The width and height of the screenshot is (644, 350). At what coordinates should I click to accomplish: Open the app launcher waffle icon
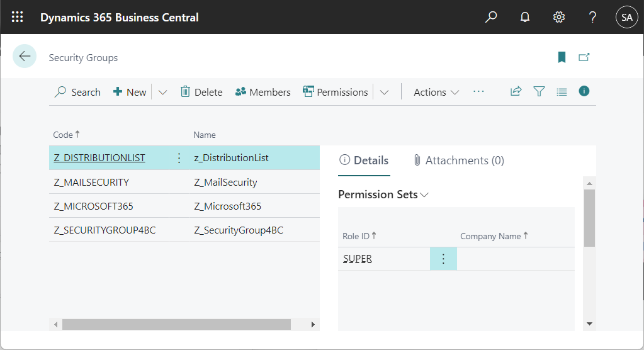18,17
